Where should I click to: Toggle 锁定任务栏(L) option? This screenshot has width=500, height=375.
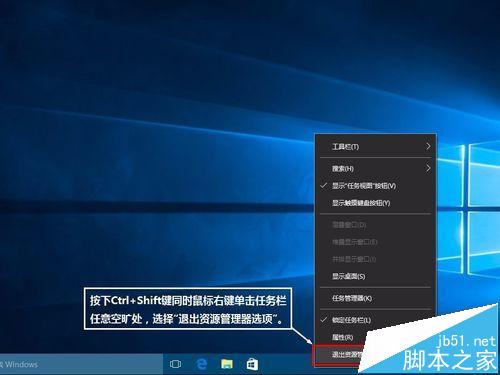click(375, 320)
